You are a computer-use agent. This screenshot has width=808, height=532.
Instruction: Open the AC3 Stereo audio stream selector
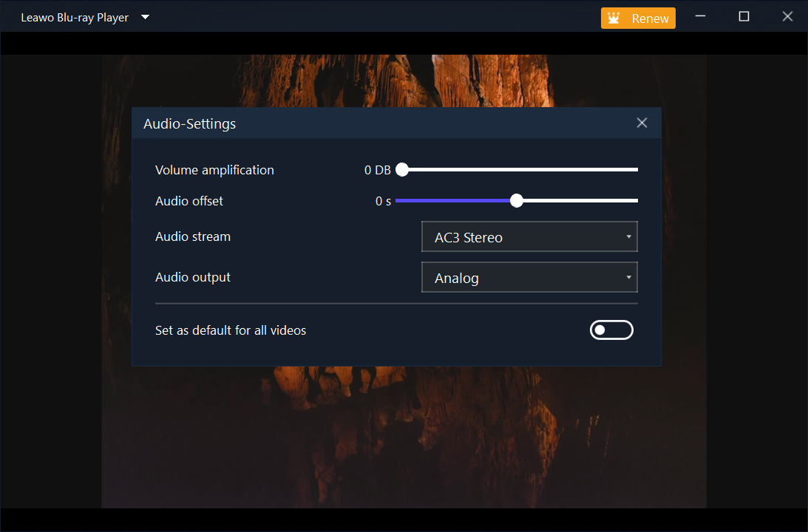click(x=529, y=236)
